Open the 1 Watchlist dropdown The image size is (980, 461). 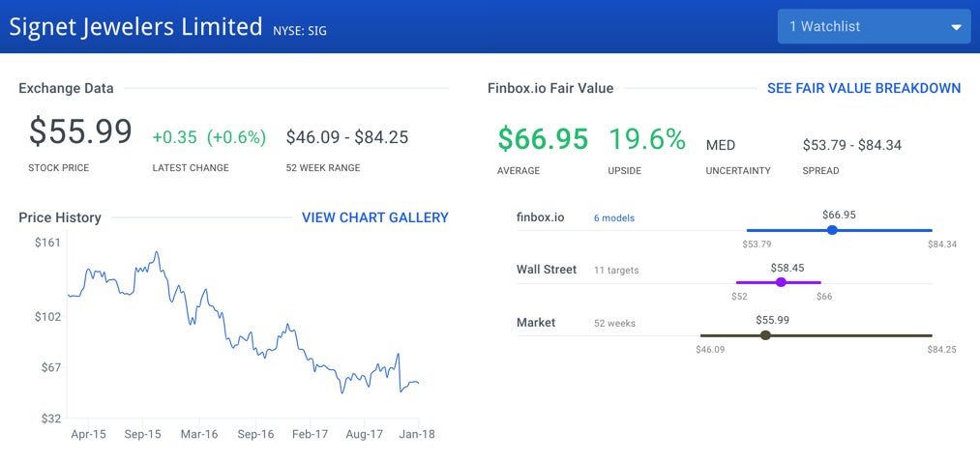[874, 26]
